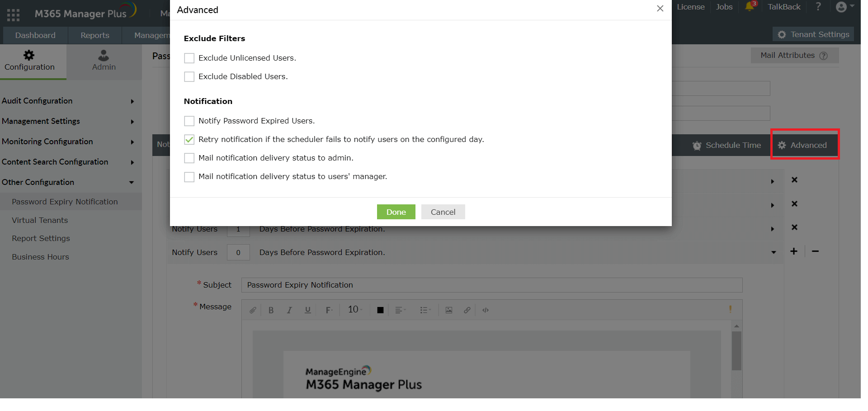868x411 pixels.
Task: Toggle underline formatting in message editor
Action: click(308, 310)
